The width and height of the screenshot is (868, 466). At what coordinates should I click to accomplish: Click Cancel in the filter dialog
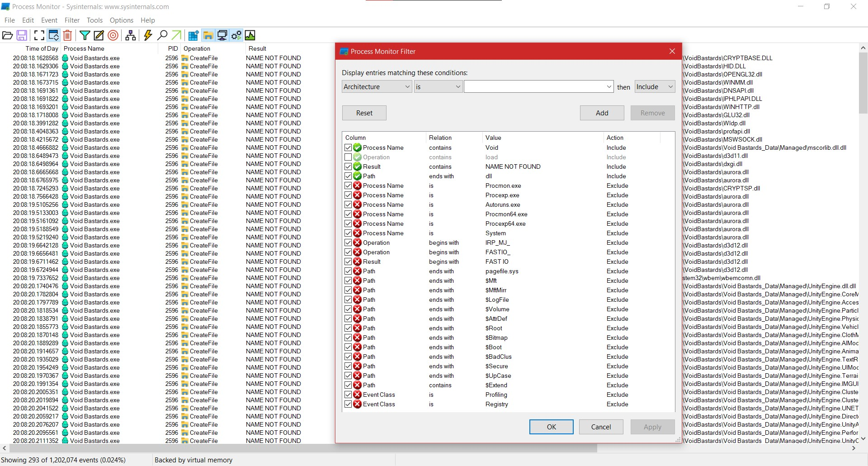[601, 427]
